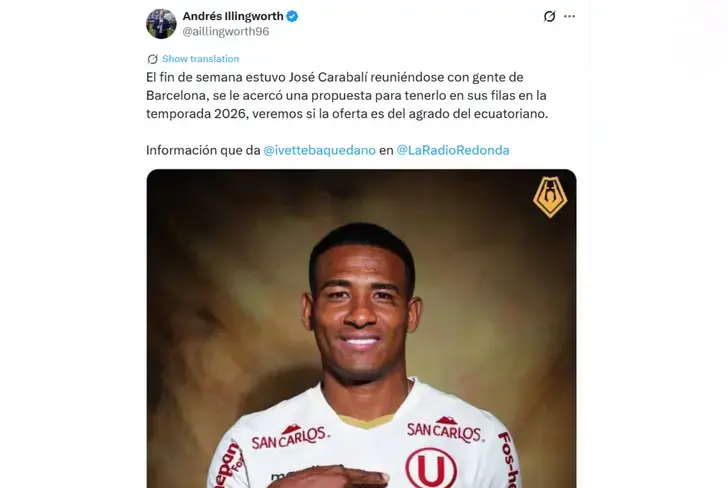Click the word Barcelona in the tweet

click(175, 95)
